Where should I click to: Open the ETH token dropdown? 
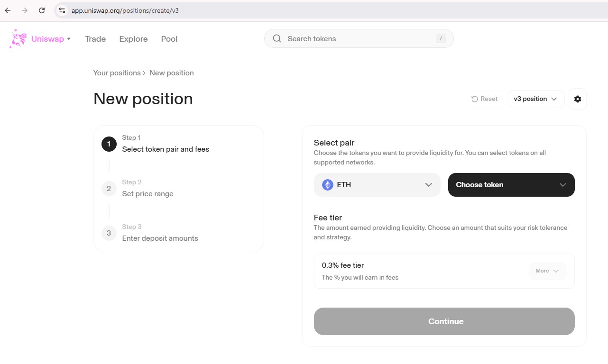pyautogui.click(x=377, y=185)
